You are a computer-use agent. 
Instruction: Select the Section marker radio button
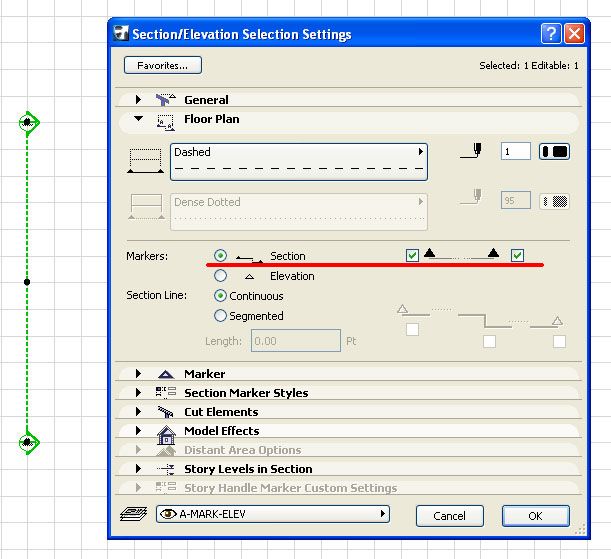[220, 256]
